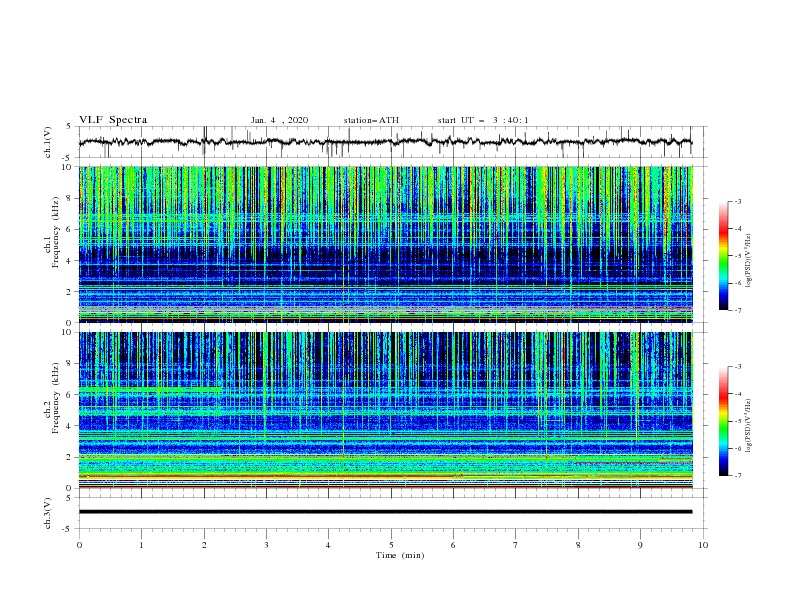Click the "ch.1(V)" waveform axis label

click(48, 142)
